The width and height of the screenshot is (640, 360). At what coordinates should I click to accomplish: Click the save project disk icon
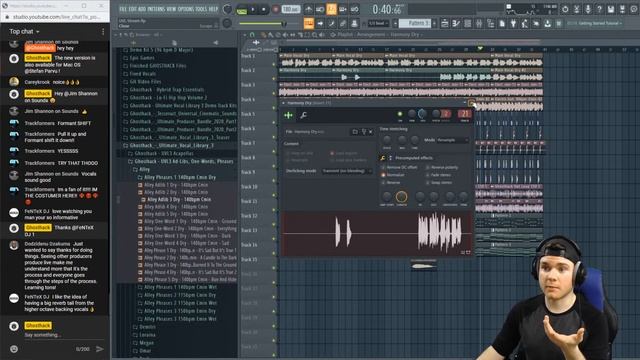[x=611, y=9]
